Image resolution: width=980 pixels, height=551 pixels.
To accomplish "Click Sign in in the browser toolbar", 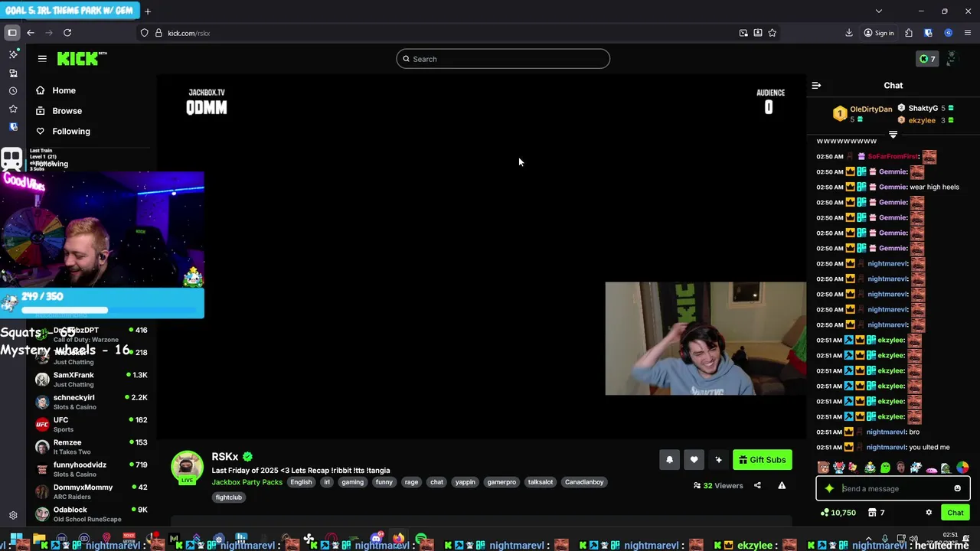I will pos(879,33).
